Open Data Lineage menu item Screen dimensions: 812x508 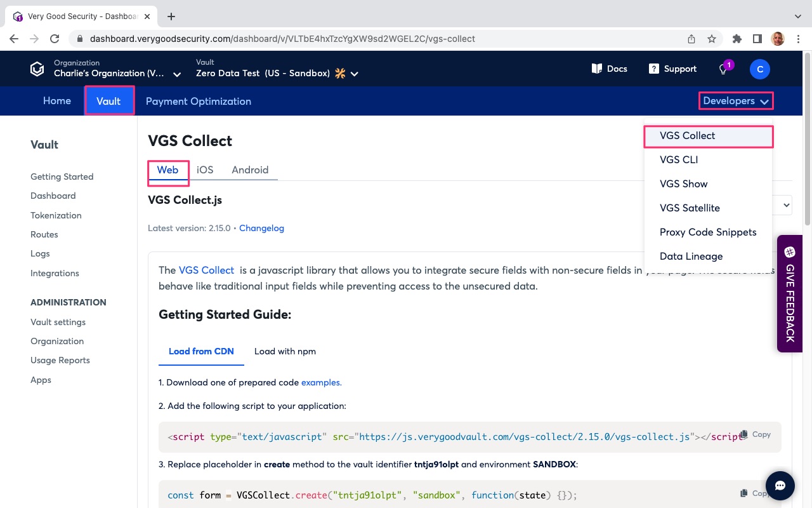pyautogui.click(x=708, y=257)
